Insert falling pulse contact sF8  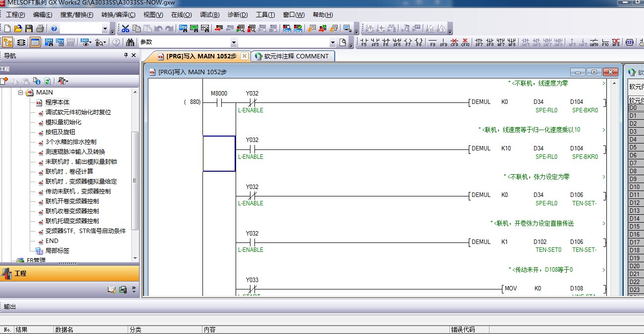[x=490, y=43]
